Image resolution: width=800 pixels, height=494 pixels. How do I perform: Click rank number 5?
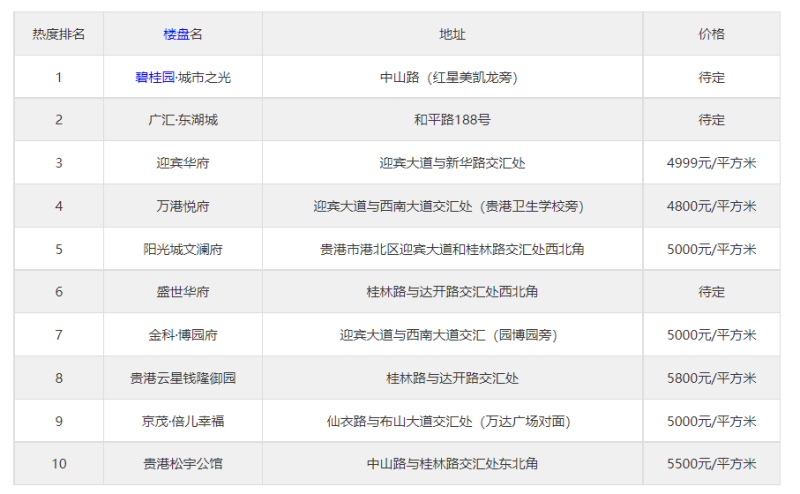[59, 249]
